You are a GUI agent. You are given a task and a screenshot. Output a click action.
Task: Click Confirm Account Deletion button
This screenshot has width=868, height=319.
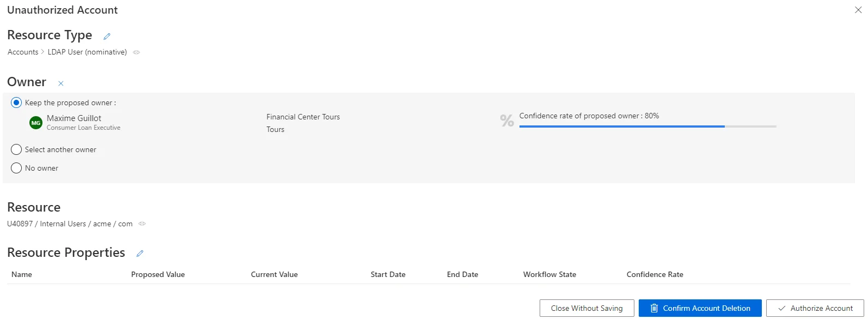700,308
